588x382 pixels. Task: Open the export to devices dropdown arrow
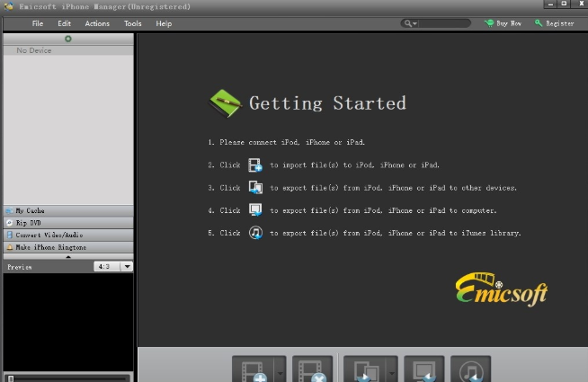pos(391,370)
